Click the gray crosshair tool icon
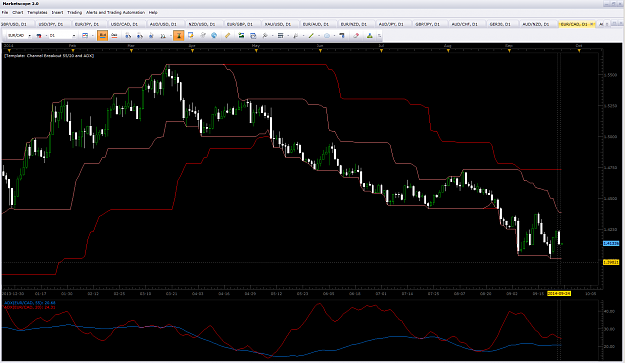The height and width of the screenshot is (363, 625). [x=202, y=36]
